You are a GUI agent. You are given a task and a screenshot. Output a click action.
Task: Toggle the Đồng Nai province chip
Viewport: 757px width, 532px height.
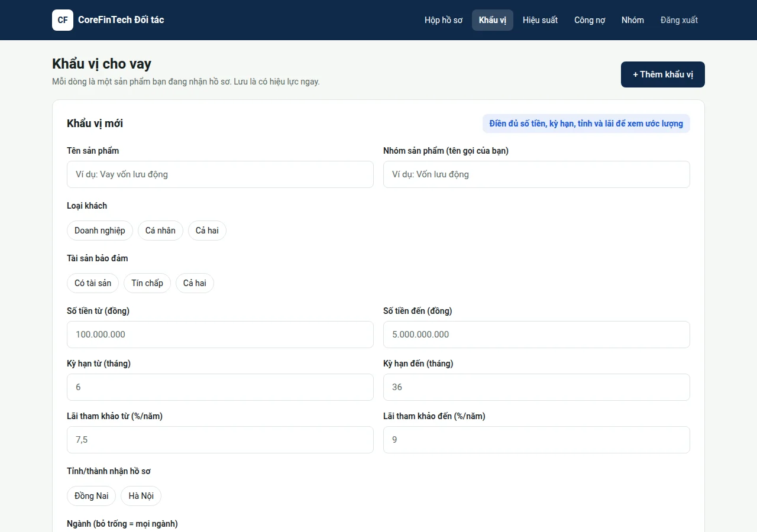point(91,496)
